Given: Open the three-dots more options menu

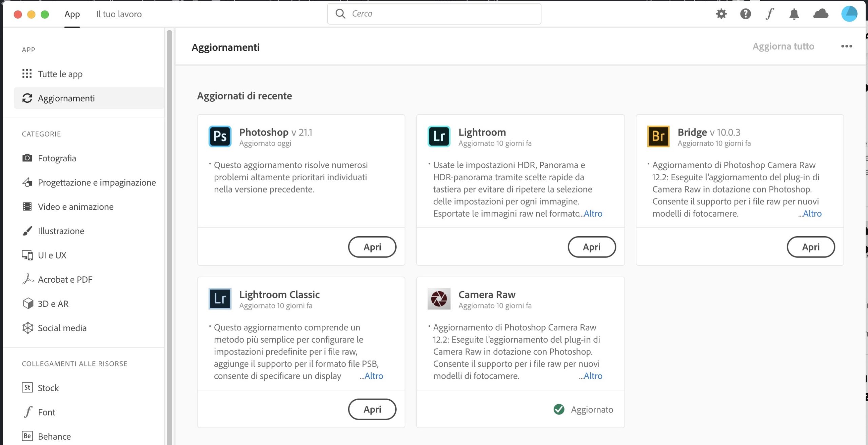Looking at the screenshot, I should [846, 46].
